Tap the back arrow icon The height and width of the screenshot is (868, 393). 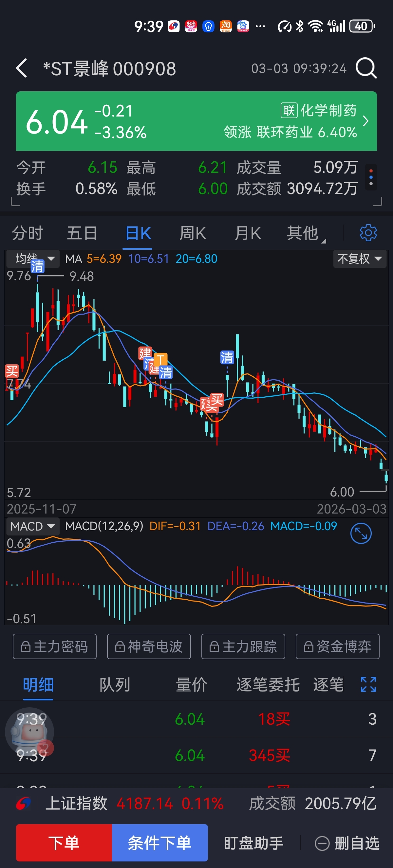pyautogui.click(x=22, y=68)
